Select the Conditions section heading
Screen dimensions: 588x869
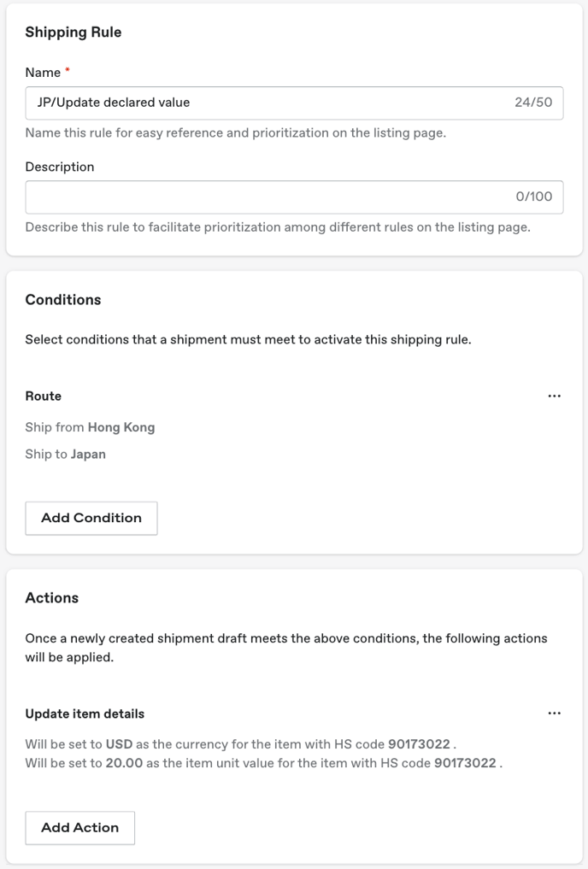pyautogui.click(x=63, y=300)
